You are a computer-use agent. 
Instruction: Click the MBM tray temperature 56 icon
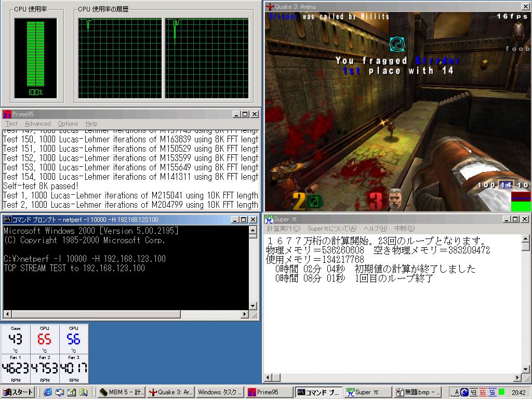(x=492, y=393)
